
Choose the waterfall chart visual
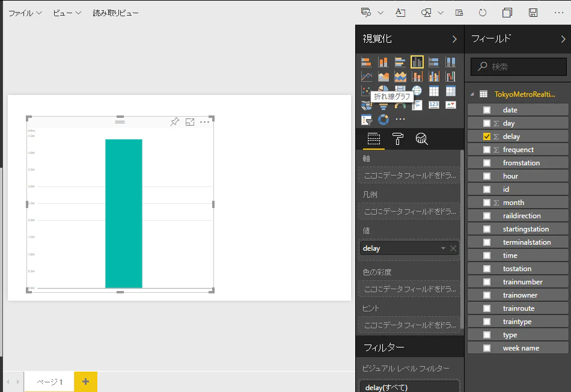pos(450,76)
